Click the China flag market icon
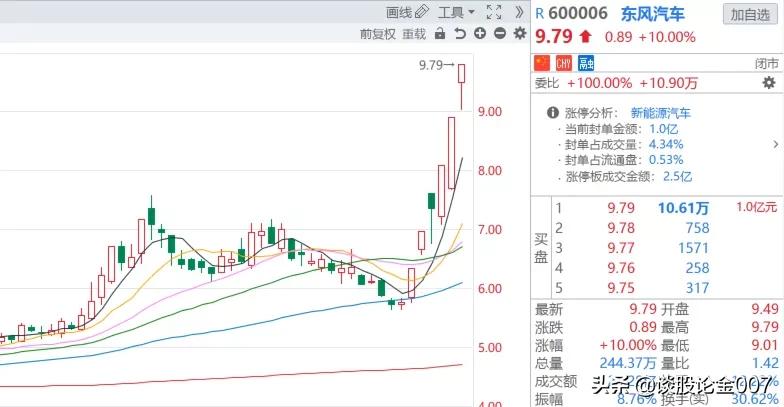 coord(542,63)
